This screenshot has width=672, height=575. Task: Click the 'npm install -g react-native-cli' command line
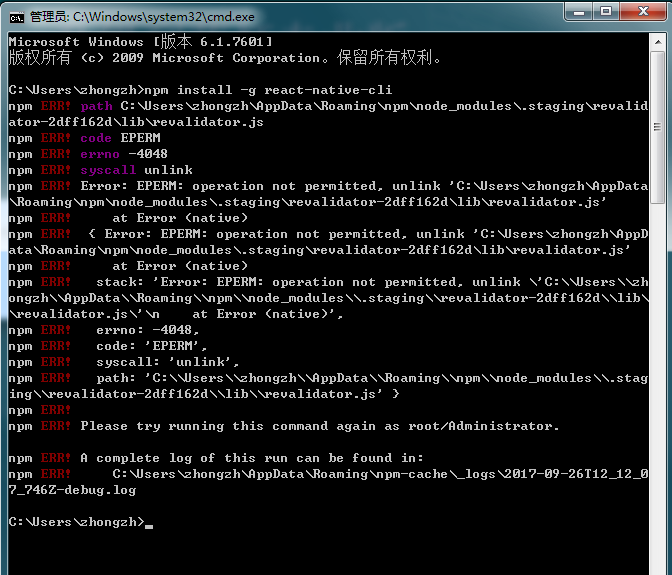click(x=200, y=90)
